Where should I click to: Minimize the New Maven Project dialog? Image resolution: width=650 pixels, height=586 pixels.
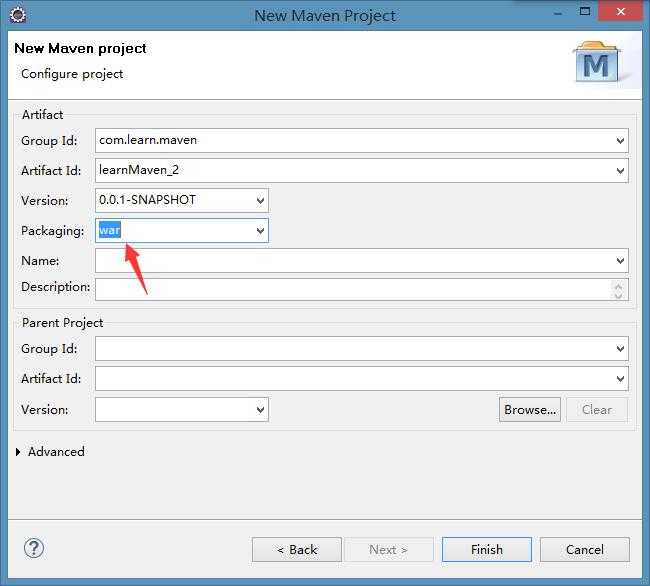point(558,12)
